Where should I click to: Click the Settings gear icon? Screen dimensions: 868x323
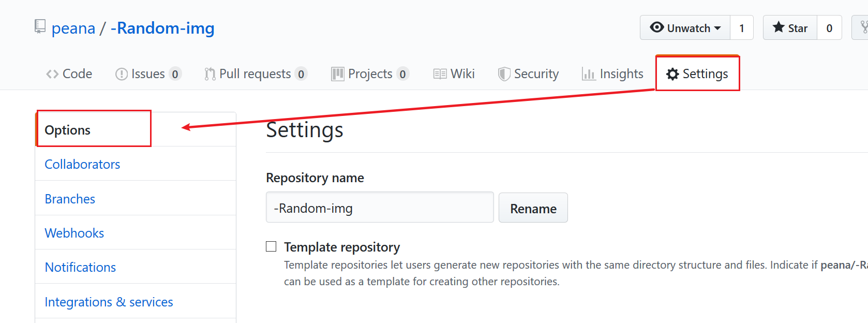click(x=672, y=74)
